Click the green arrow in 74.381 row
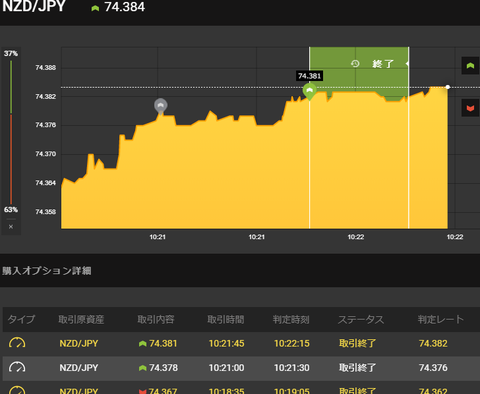The width and height of the screenshot is (480, 394). tap(143, 344)
